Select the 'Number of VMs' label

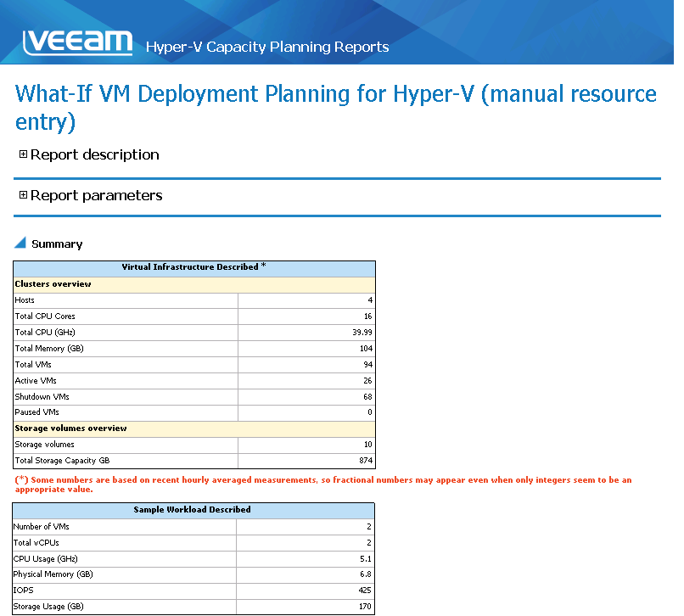click(x=41, y=527)
